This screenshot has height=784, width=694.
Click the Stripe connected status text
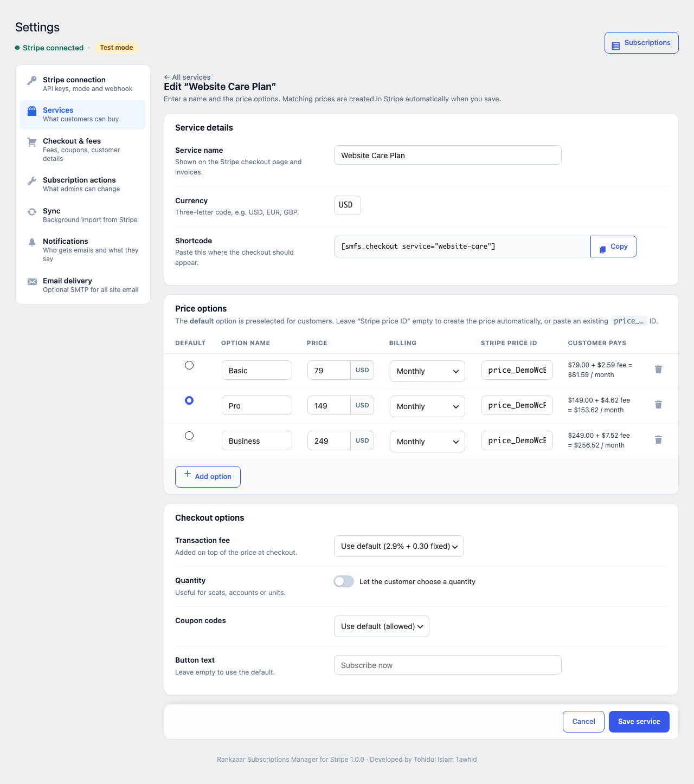[53, 48]
